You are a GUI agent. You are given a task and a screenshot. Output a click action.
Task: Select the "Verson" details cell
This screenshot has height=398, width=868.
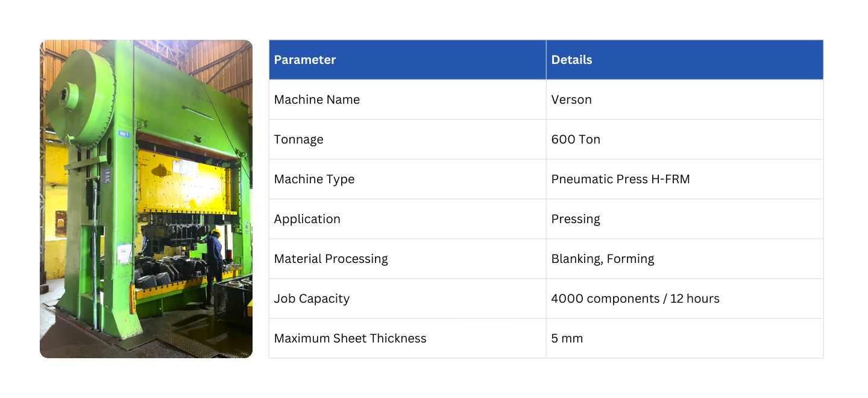coord(571,99)
